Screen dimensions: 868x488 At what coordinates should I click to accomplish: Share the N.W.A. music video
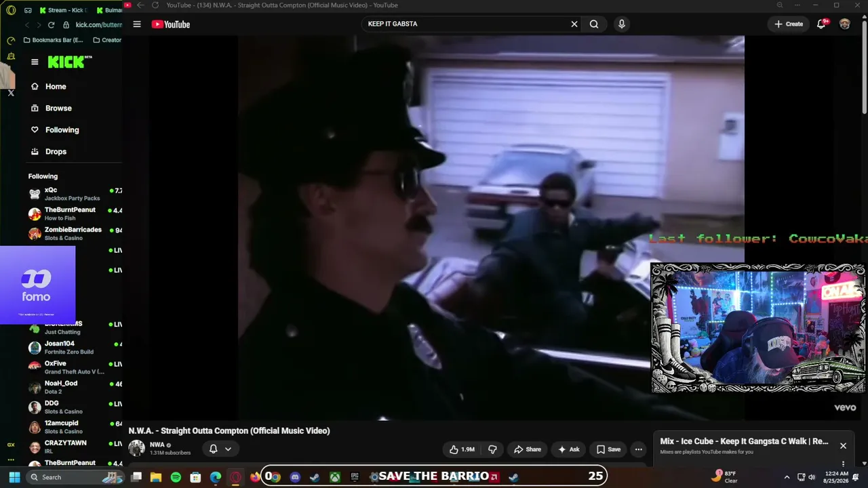click(528, 449)
